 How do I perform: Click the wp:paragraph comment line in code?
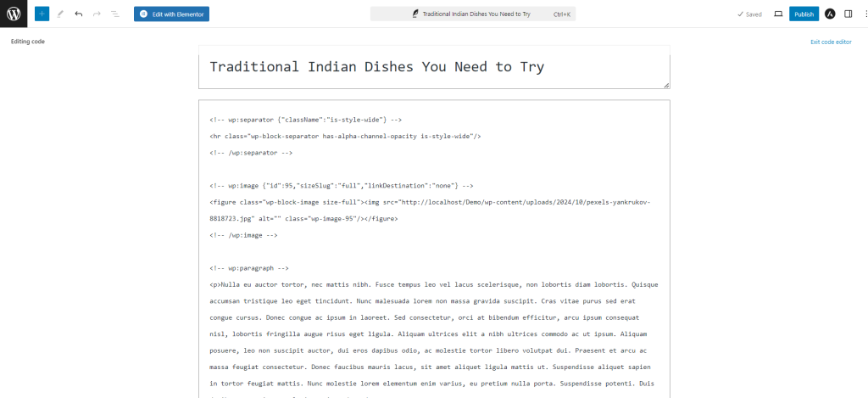tap(249, 267)
